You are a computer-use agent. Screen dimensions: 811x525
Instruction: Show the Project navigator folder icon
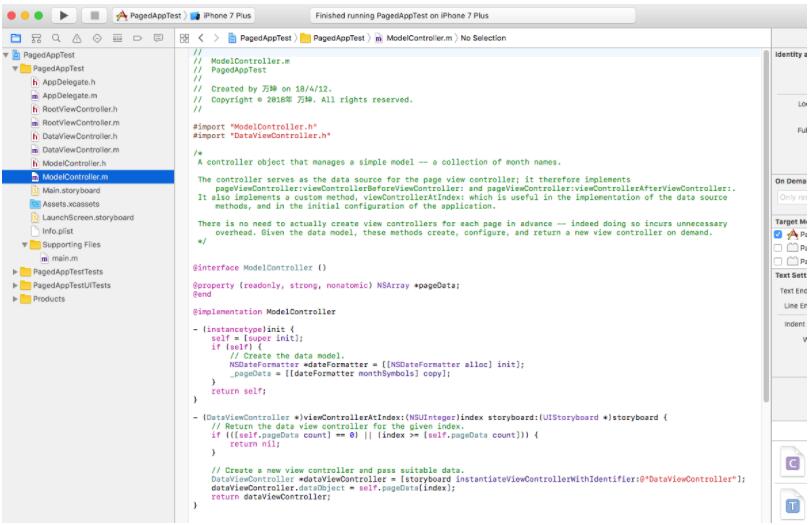(x=16, y=38)
